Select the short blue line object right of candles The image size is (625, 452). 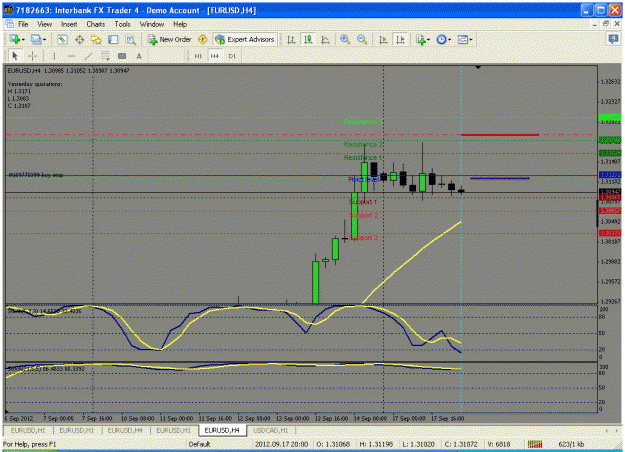(x=500, y=178)
